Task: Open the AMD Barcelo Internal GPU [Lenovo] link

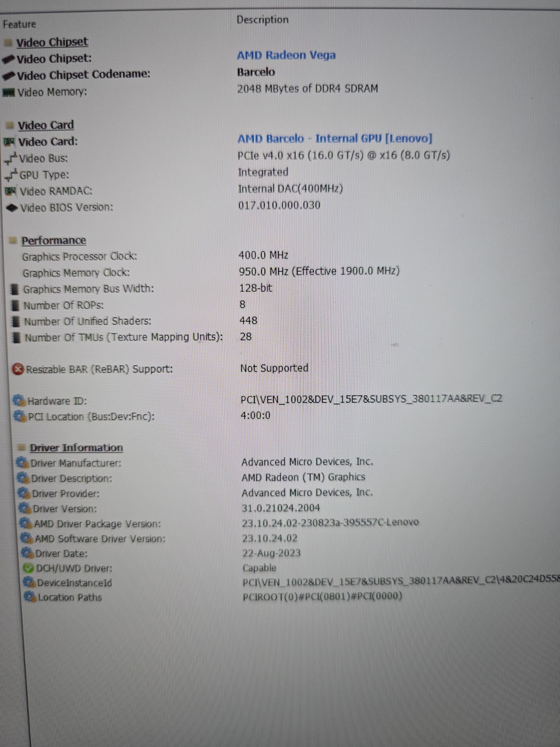Action: pyautogui.click(x=335, y=139)
